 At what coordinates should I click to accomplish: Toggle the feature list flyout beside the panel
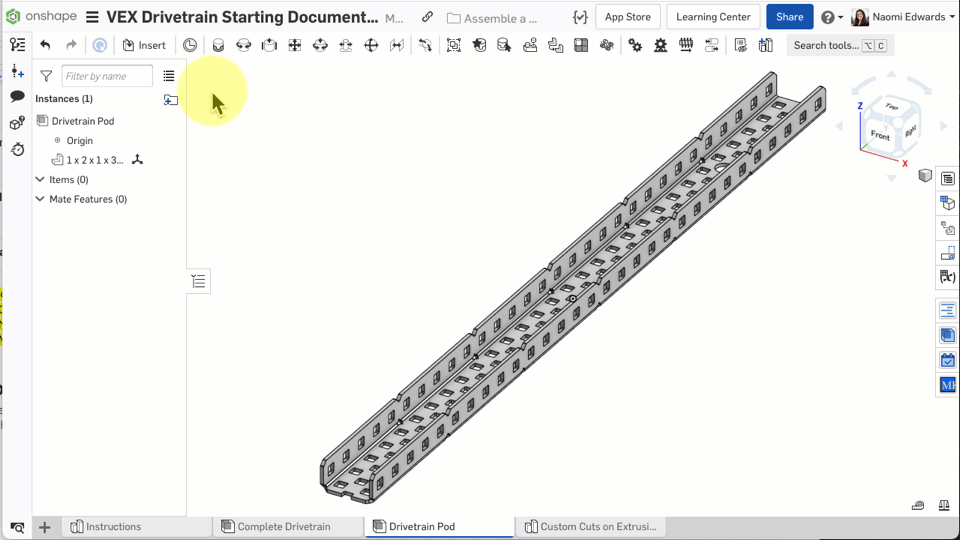[199, 282]
